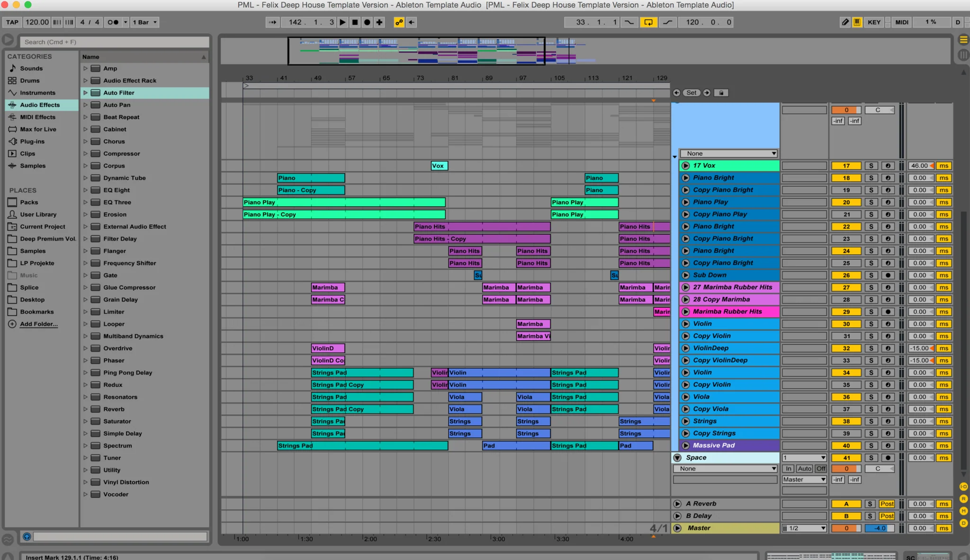Click the Punch-Out switch
This screenshot has height=560, width=970.
point(667,22)
